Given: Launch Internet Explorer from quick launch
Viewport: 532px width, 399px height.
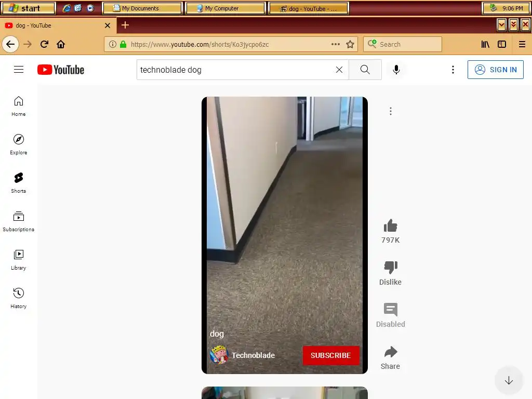Looking at the screenshot, I should (66, 8).
